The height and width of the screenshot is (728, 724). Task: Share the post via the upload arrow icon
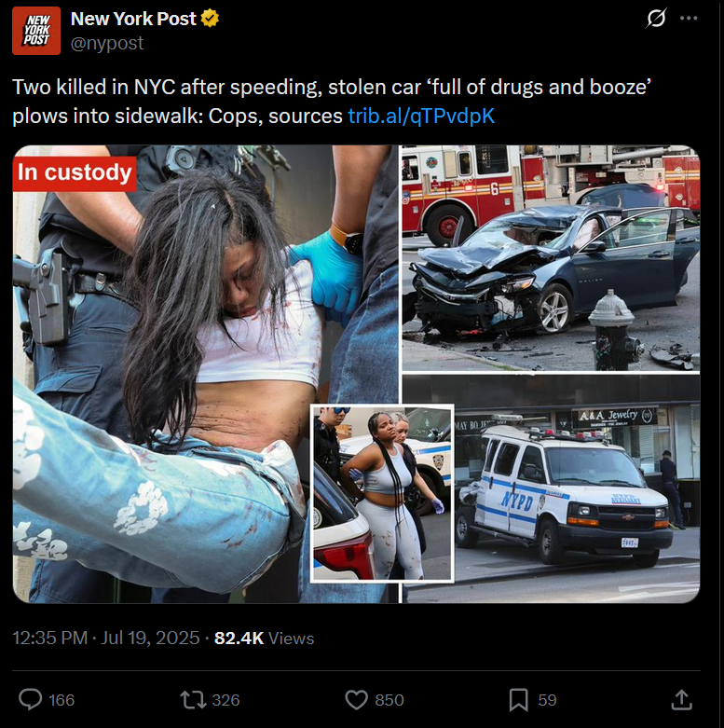pos(682,699)
